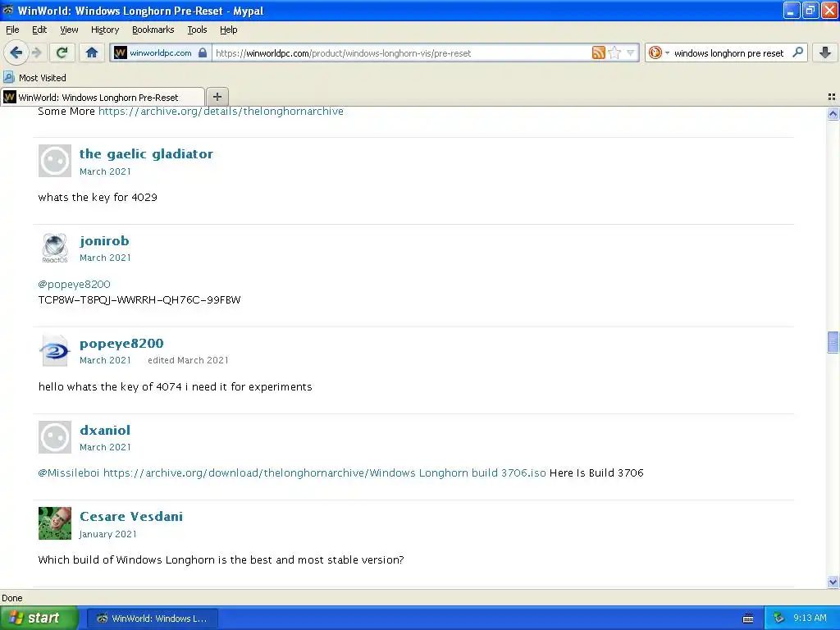Click the network tray icon
This screenshot has height=630, width=840.
tap(779, 618)
